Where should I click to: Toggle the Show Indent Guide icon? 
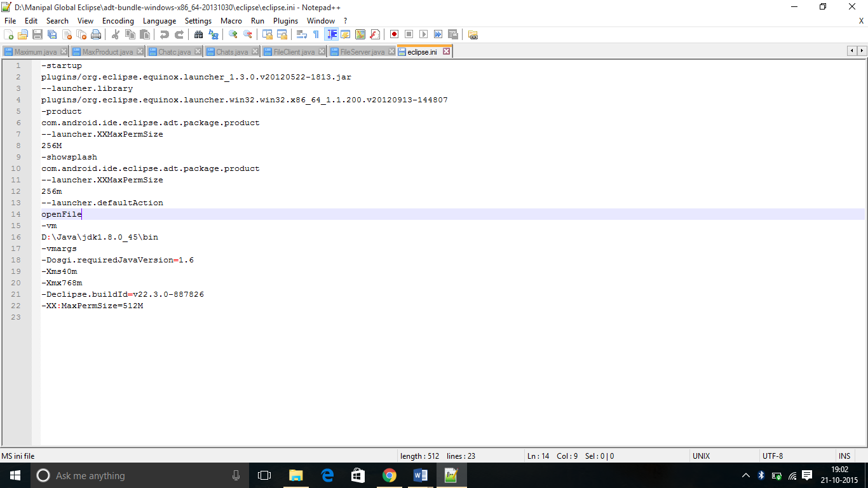coord(331,34)
